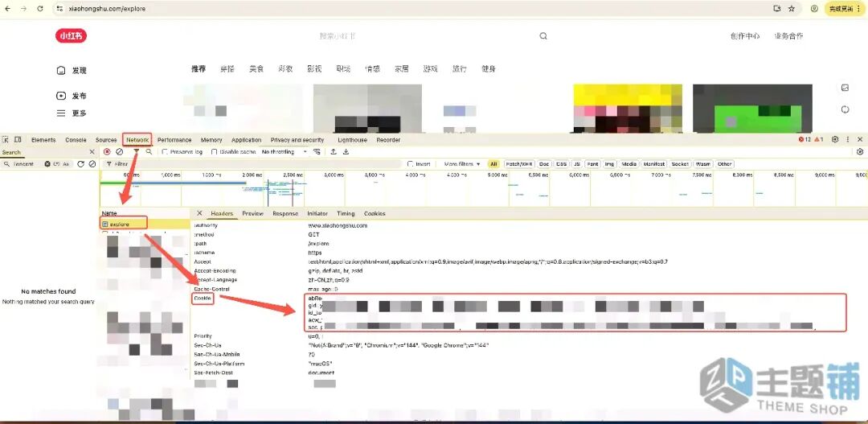Screen dimensions: 868x424
Task: Open 更多 menu in left sidebar
Action: 72,113
